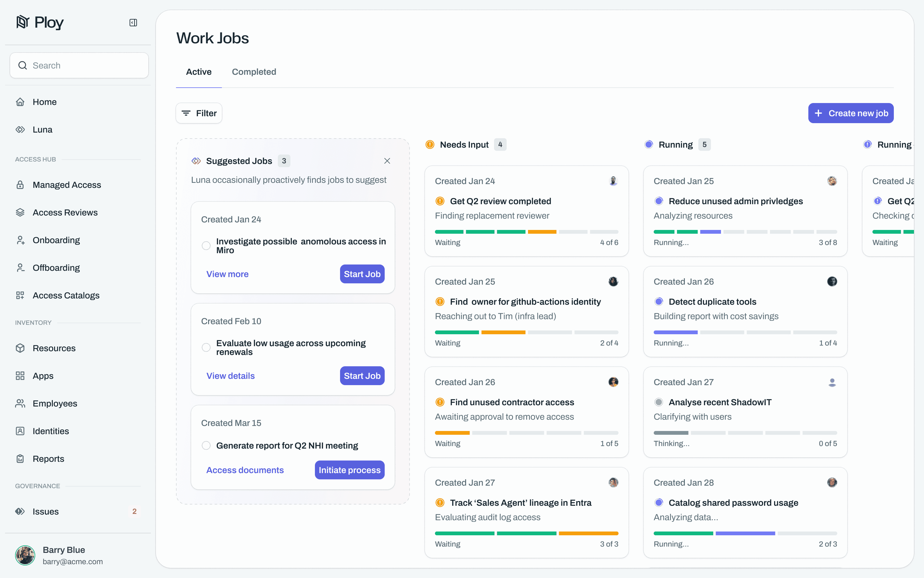Screen dimensions: 924x578
Task: Select radio for Investigate anomalous access in Miro
Action: click(x=206, y=246)
